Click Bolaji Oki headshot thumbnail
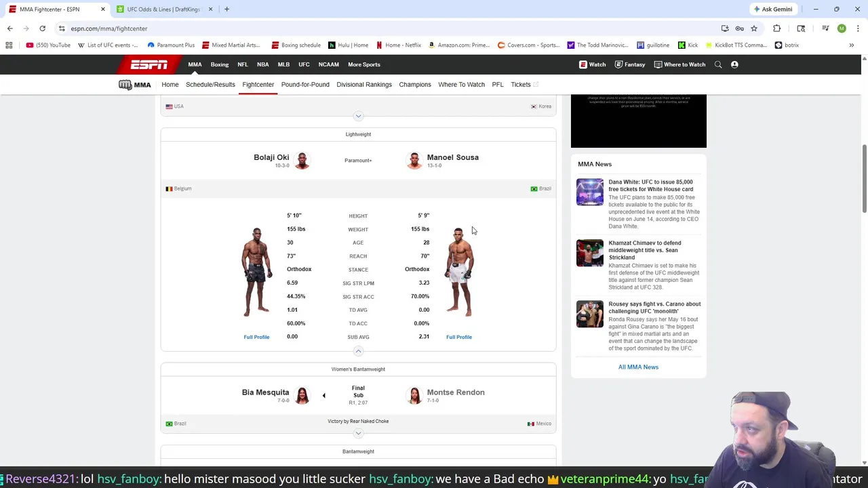 (302, 161)
